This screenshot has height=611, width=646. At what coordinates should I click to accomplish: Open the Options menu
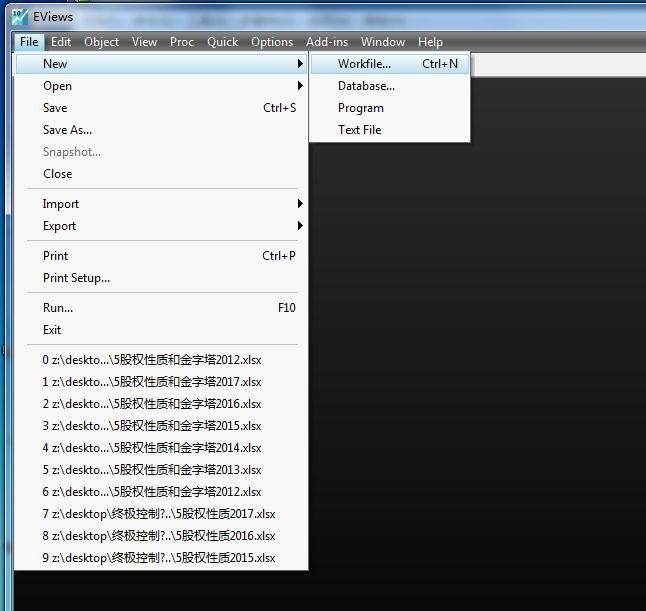(272, 42)
